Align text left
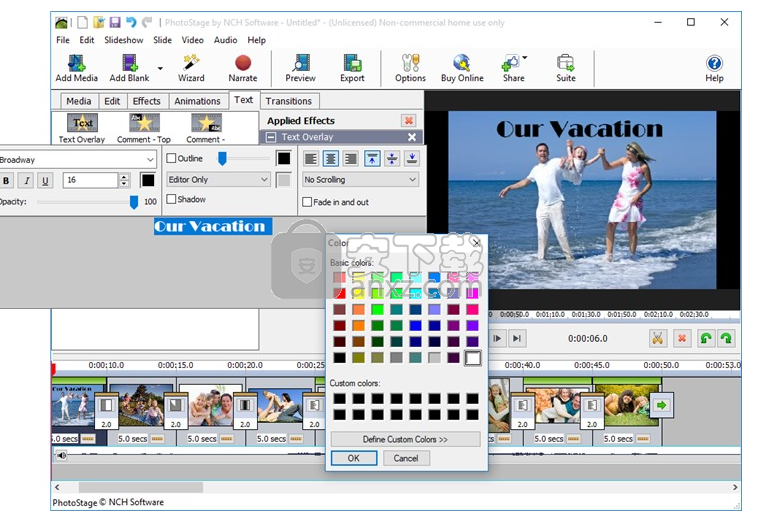758x521 pixels. [x=311, y=159]
